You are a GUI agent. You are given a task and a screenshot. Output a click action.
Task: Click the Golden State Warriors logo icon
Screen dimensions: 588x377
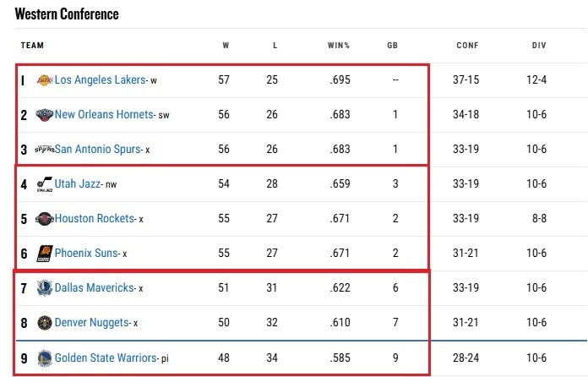(45, 358)
